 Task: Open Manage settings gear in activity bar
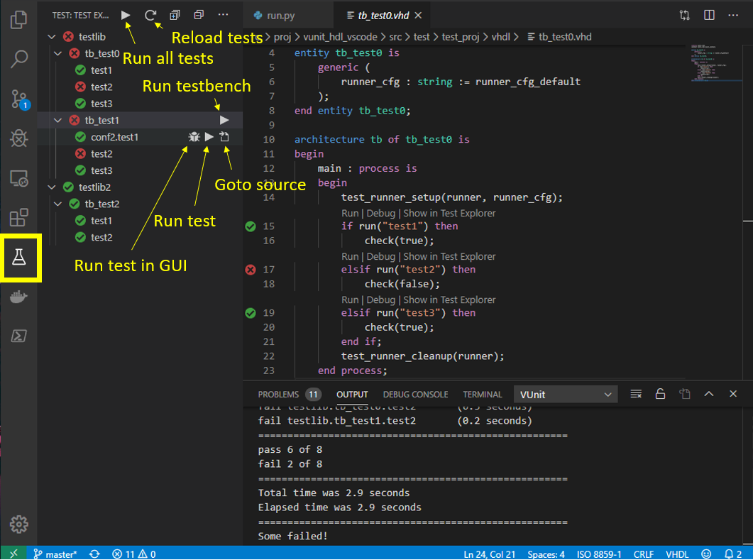tap(18, 524)
